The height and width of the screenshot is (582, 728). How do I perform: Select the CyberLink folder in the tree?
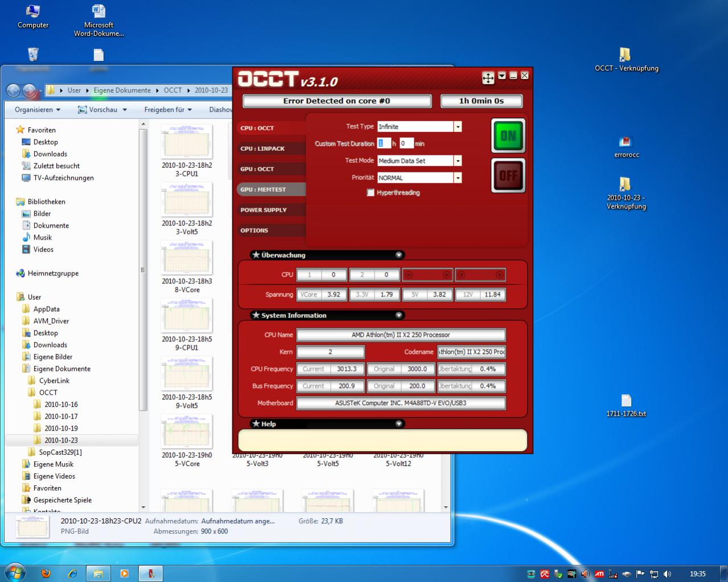(x=54, y=381)
